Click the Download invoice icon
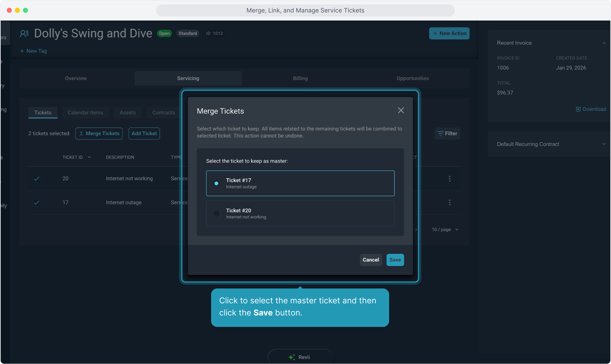This screenshot has width=611, height=364. point(578,109)
